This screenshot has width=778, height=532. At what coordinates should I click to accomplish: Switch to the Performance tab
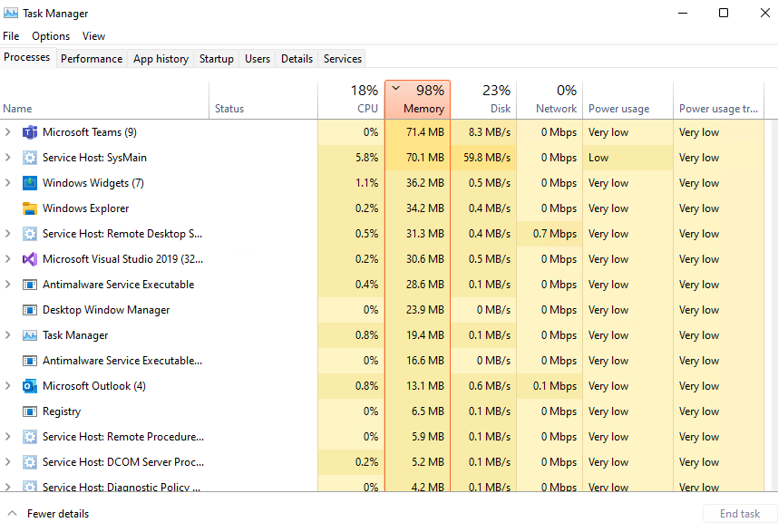pyautogui.click(x=92, y=59)
